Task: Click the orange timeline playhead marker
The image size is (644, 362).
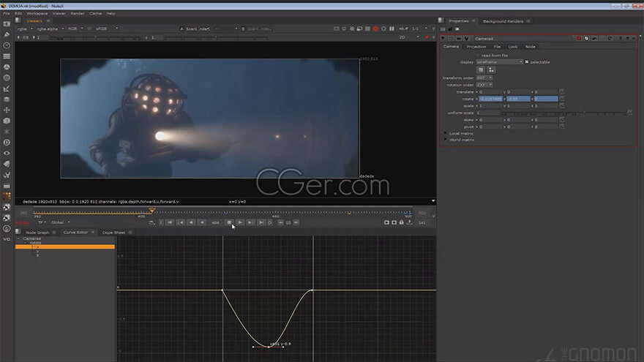Action: point(152,211)
